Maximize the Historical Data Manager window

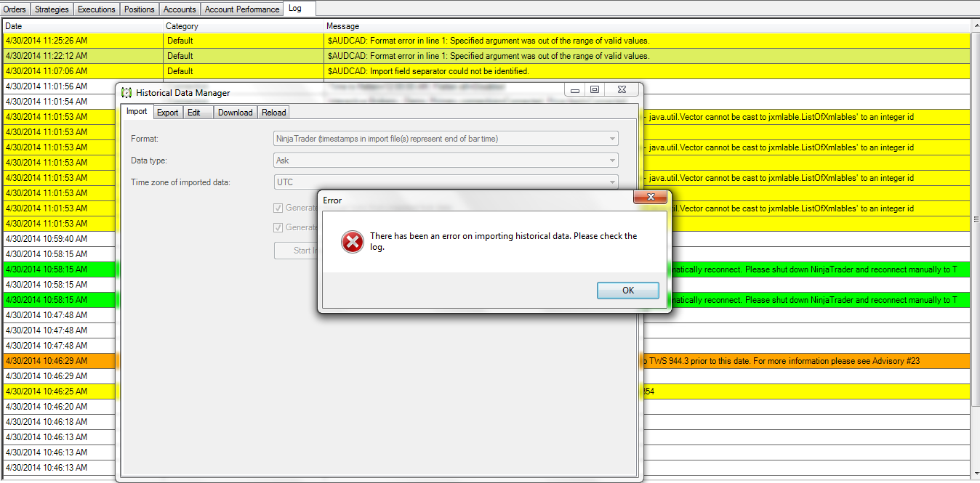[595, 90]
